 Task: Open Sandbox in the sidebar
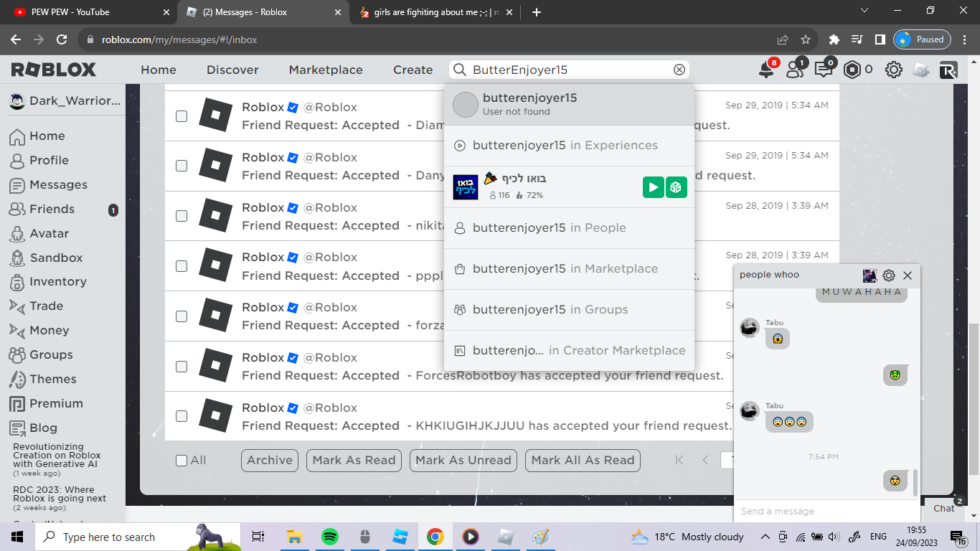coord(56,258)
